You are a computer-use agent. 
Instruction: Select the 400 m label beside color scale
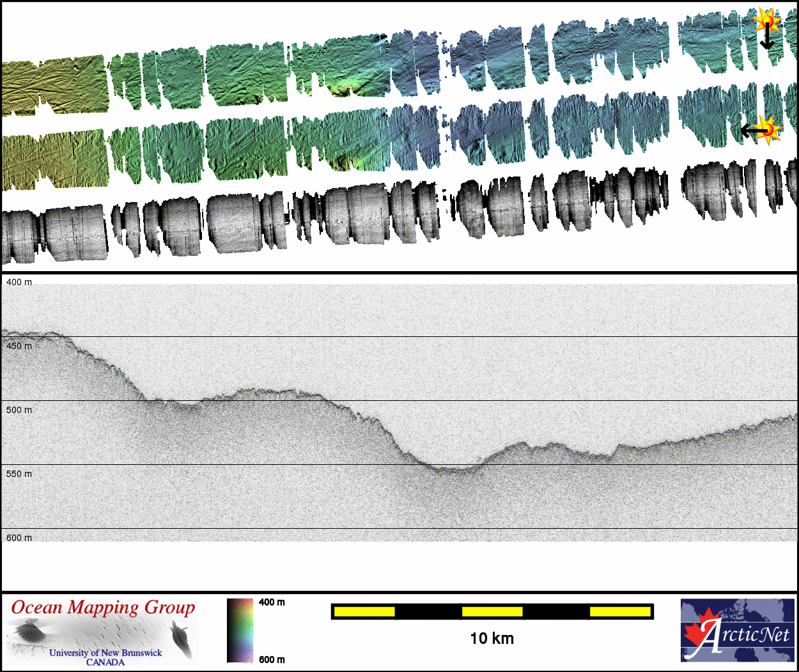272,602
